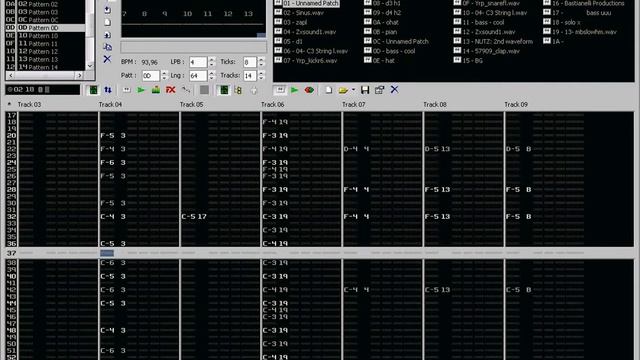
Task: Open the green mixer bars icon
Action: (x=156, y=90)
